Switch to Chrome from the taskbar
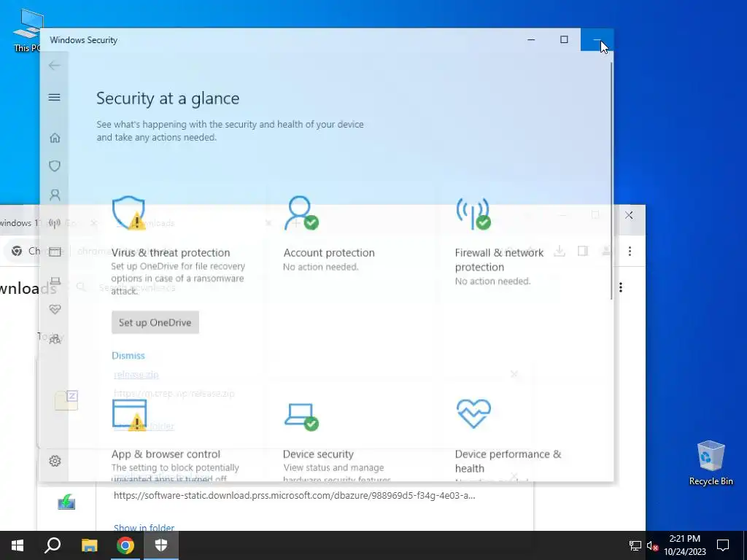 [x=125, y=545]
